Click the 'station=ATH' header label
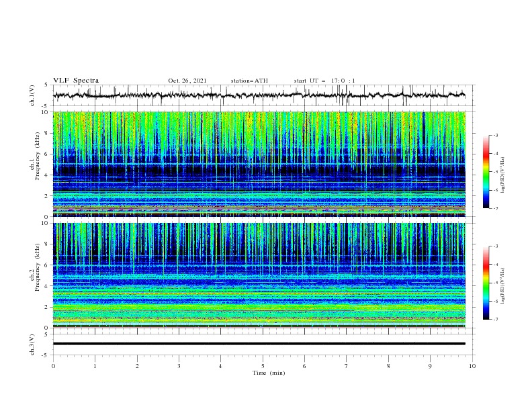This screenshot has height=411, width=532. click(249, 81)
